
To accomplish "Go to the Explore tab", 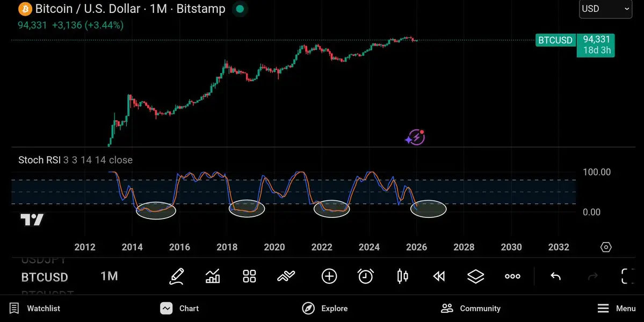I will [324, 309].
